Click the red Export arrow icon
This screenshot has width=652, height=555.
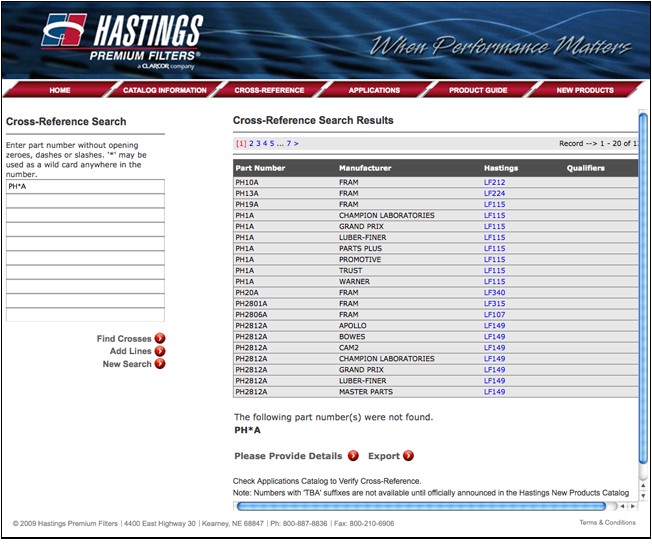tap(408, 456)
